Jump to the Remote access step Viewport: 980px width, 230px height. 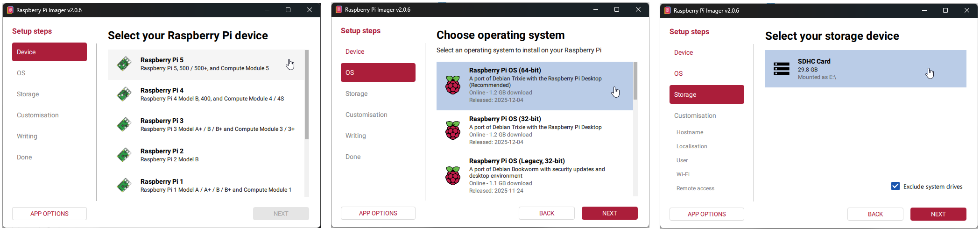[695, 188]
